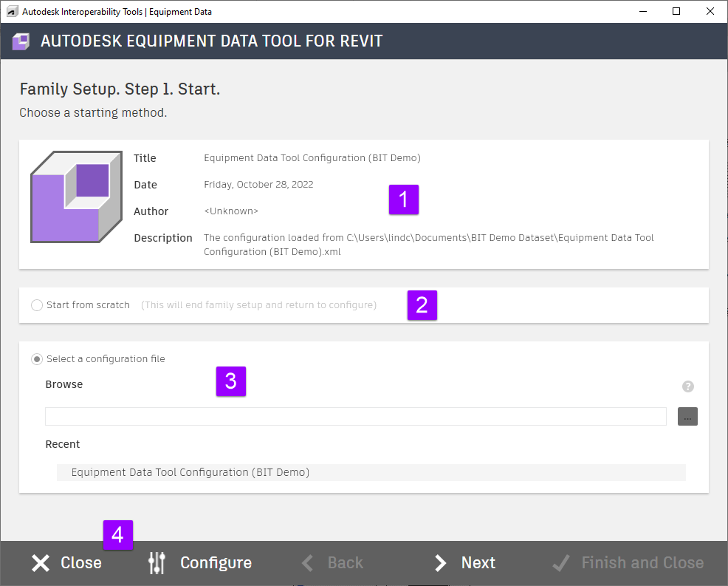Choose recent Equipment Data Tool Configuration (BIT Demo)
Screen dimensions: 728x586
click(371, 473)
